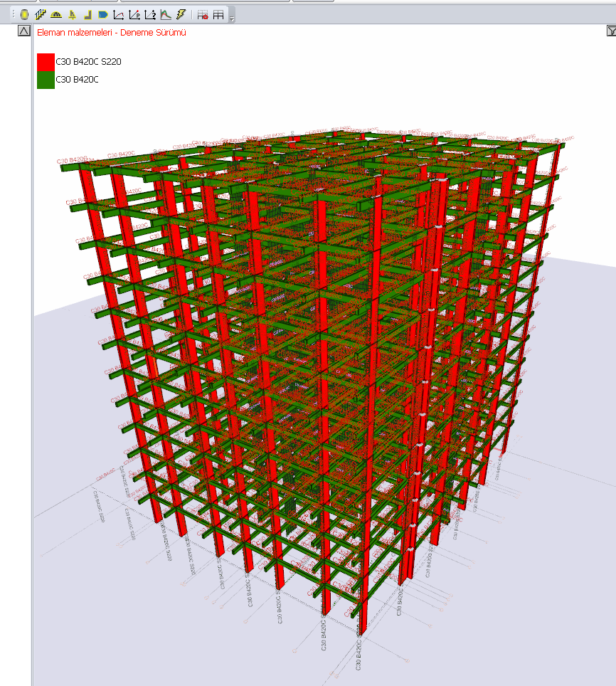This screenshot has height=686, width=616.
Task: Select the C30 B420C S220 legend label
Action: 88,62
